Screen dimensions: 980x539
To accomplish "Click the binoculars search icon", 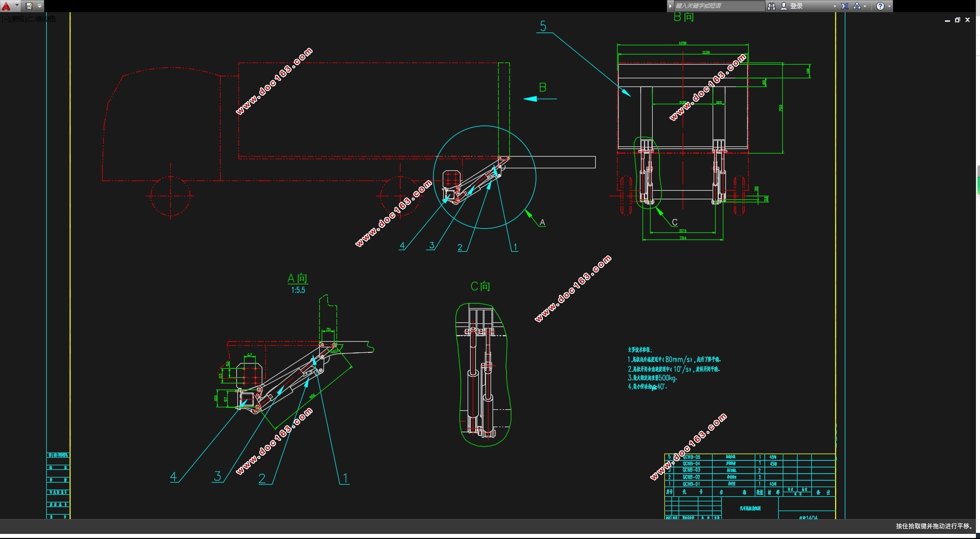I will pos(772,6).
